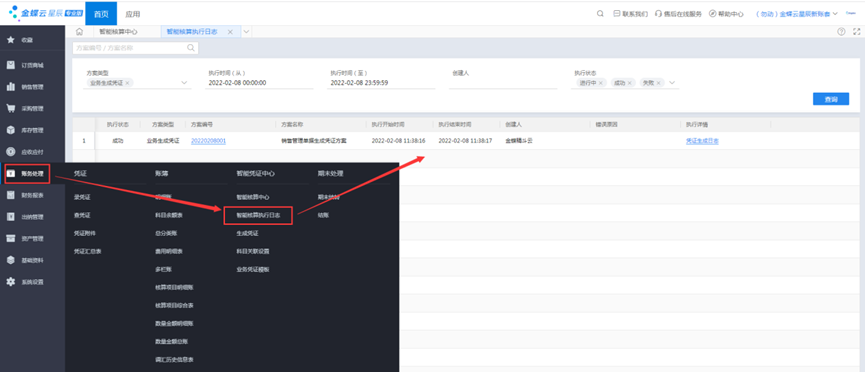Image resolution: width=865 pixels, height=372 pixels.
Task: Open 智能核算中心 in flyout menu
Action: [x=253, y=197]
